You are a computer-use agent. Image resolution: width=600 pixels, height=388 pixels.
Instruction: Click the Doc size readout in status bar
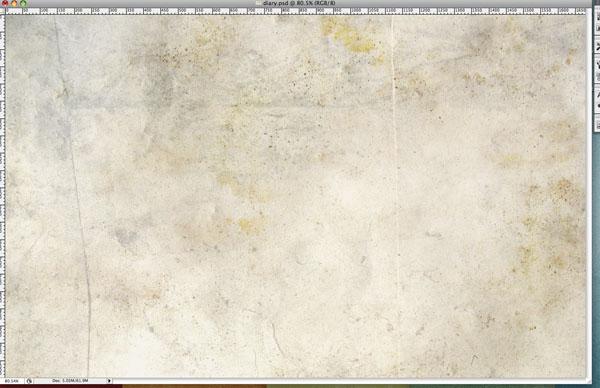tap(70, 381)
